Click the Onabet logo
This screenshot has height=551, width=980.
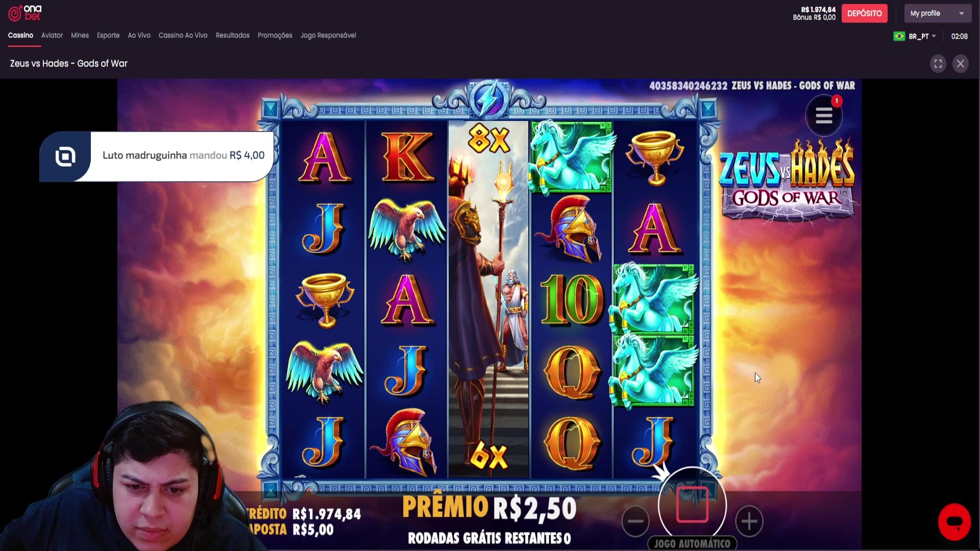(24, 13)
